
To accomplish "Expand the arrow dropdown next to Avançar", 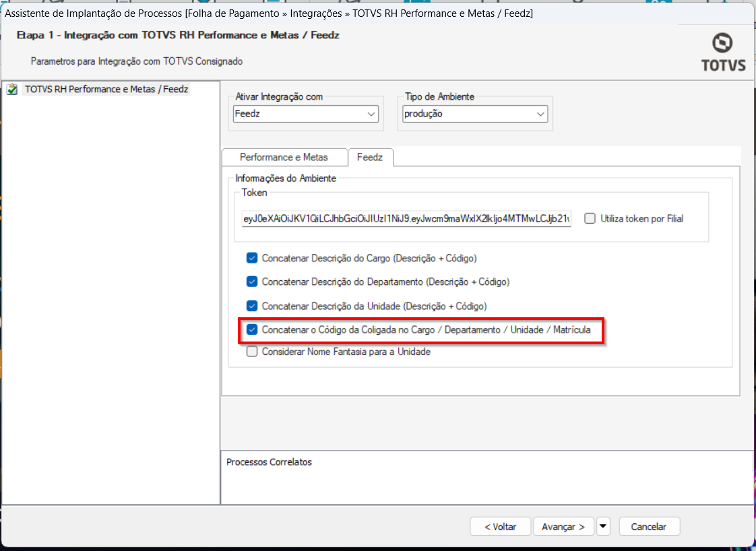I will click(x=603, y=527).
